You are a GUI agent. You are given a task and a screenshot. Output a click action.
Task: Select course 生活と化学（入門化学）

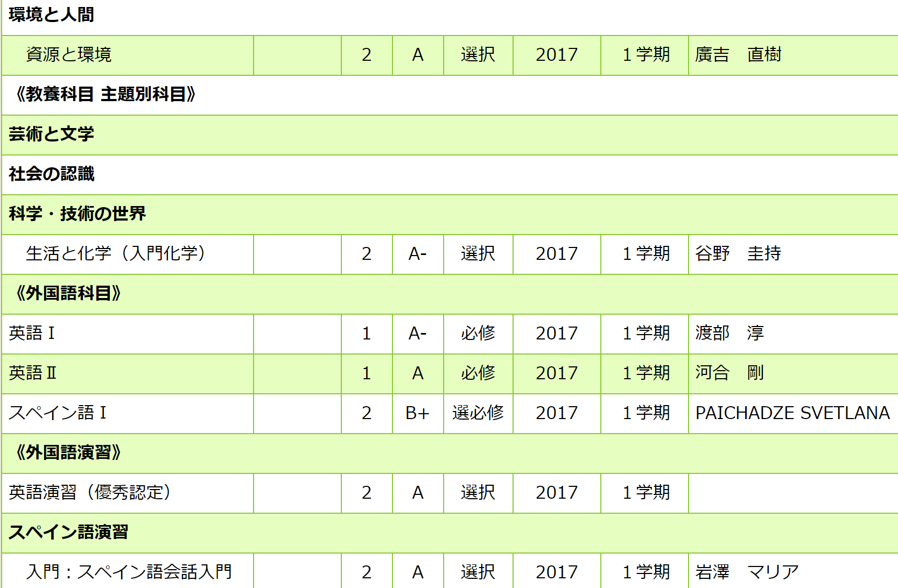pyautogui.click(x=116, y=253)
